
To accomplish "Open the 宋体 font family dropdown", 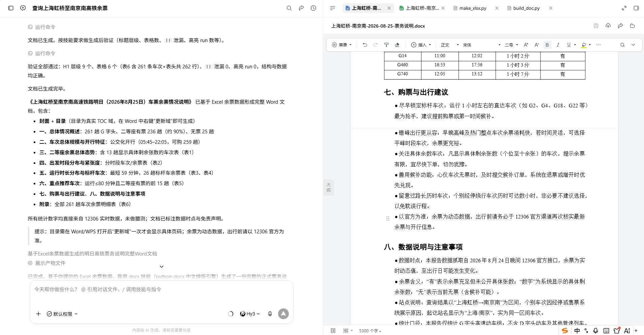I will 482,45.
